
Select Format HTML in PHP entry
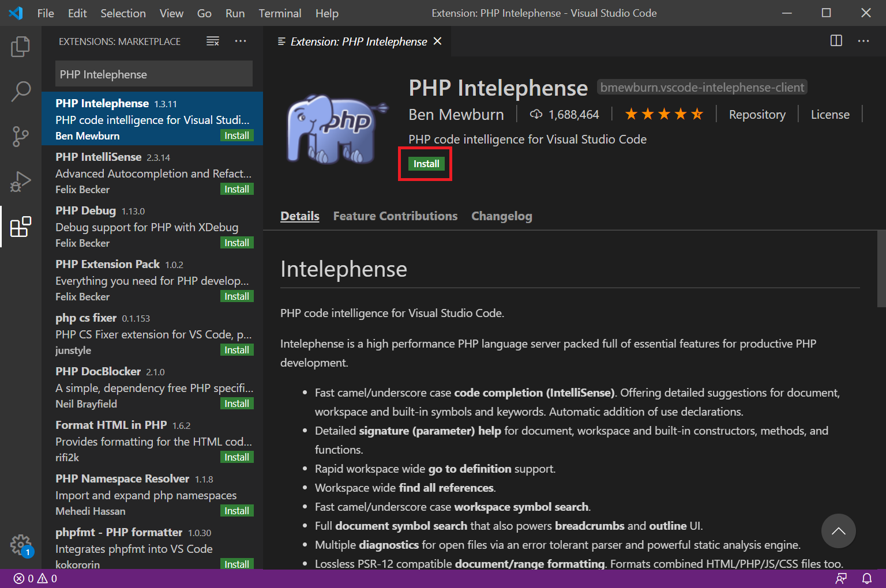[152, 440]
